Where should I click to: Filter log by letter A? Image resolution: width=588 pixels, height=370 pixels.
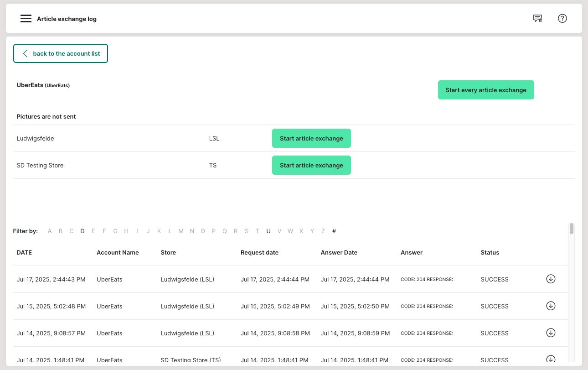(x=50, y=231)
